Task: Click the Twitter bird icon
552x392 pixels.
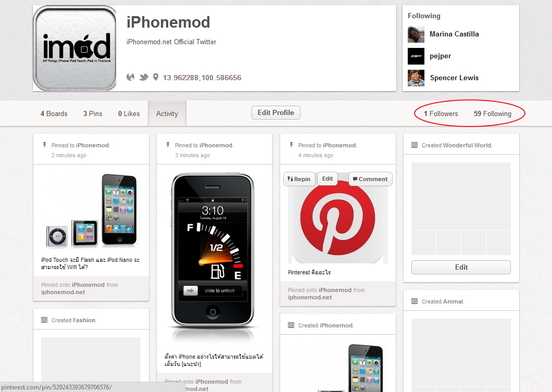Action: click(x=144, y=77)
